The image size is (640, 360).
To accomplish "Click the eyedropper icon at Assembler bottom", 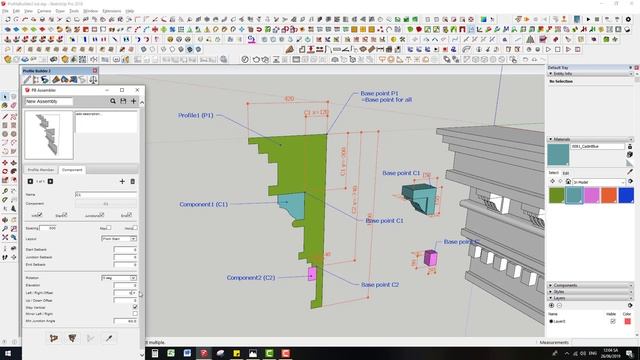I will tap(109, 338).
